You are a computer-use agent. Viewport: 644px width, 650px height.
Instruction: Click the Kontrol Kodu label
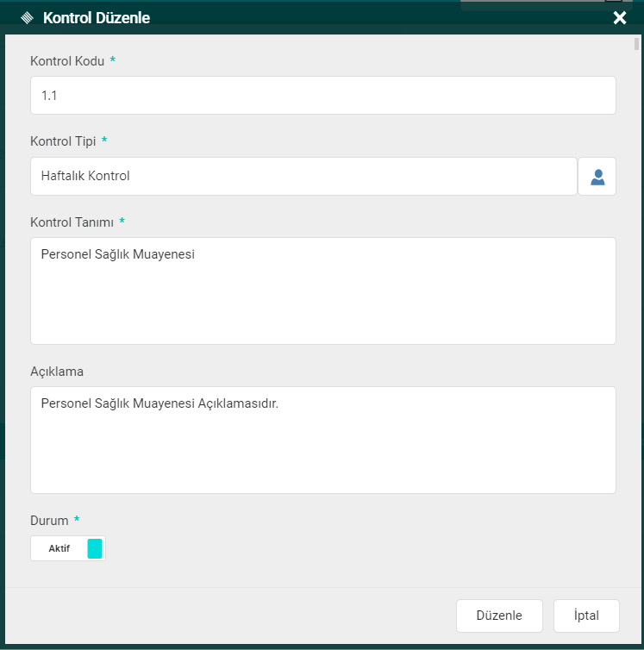click(67, 61)
